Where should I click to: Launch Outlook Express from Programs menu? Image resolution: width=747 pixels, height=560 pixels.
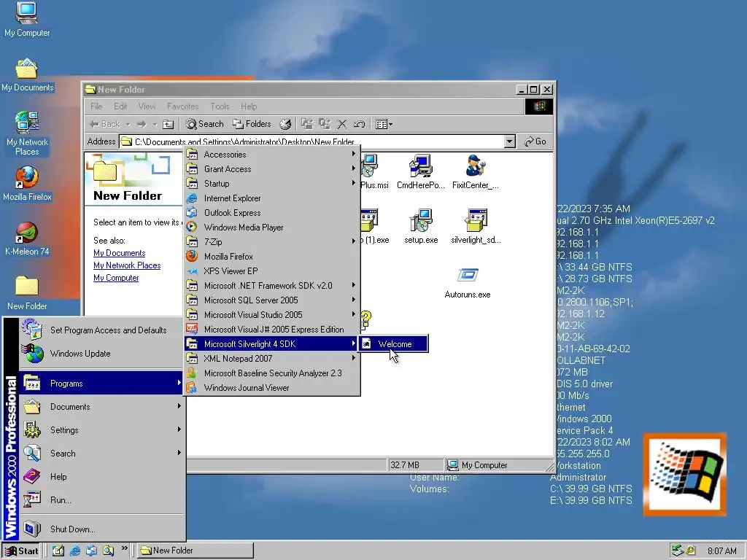tap(271, 213)
